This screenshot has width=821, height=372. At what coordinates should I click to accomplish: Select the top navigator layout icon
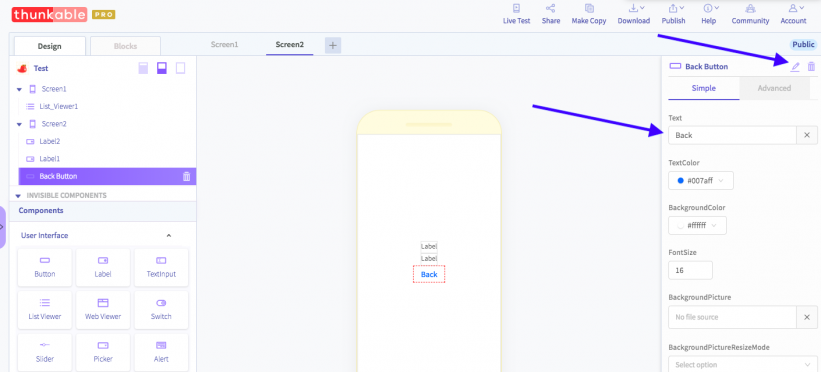click(x=143, y=68)
